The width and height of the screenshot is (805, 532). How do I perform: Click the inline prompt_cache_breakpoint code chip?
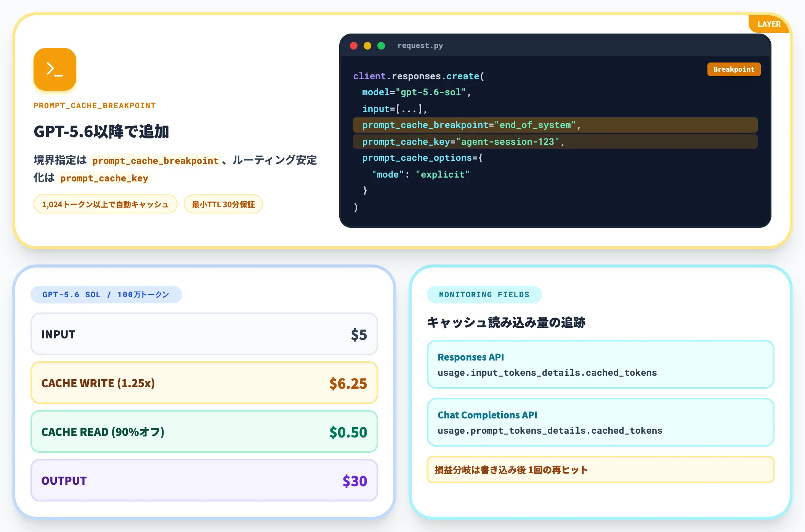pos(155,161)
